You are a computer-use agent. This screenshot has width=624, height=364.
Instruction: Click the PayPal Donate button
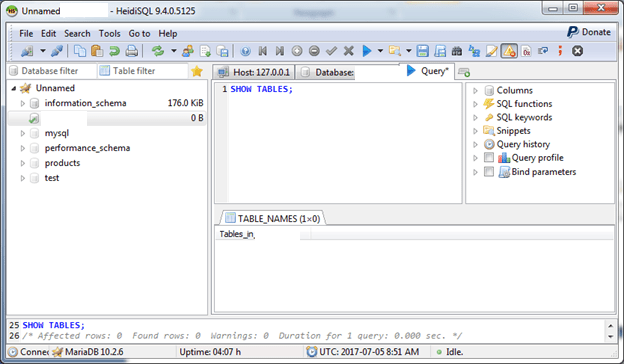pyautogui.click(x=589, y=32)
